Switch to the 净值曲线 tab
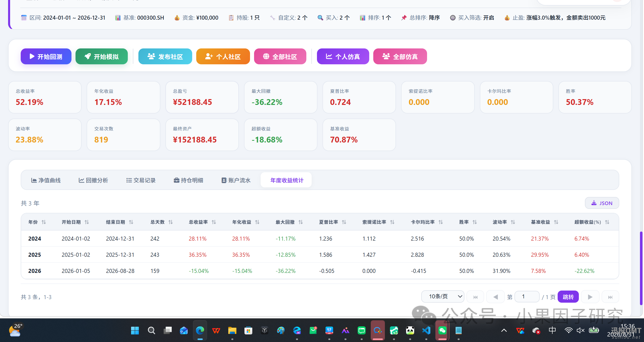This screenshot has width=644, height=342. pyautogui.click(x=46, y=180)
